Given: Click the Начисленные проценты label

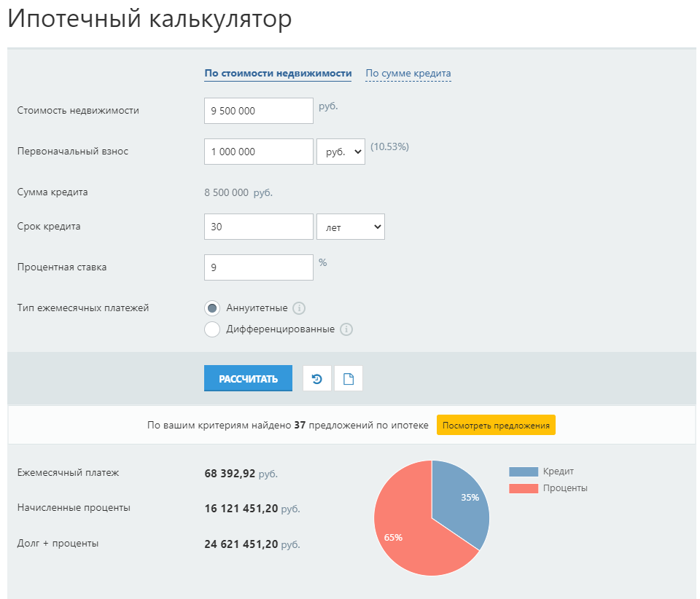Looking at the screenshot, I should 74,508.
